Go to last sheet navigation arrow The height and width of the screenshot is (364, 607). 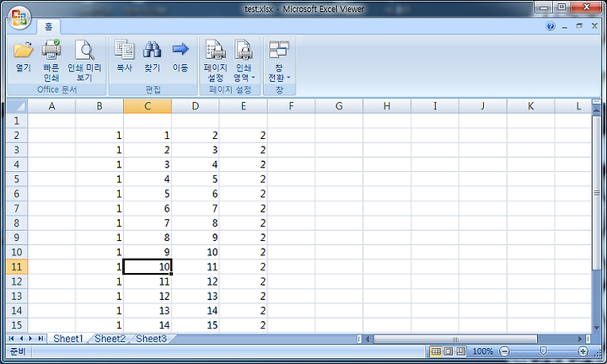[x=40, y=339]
